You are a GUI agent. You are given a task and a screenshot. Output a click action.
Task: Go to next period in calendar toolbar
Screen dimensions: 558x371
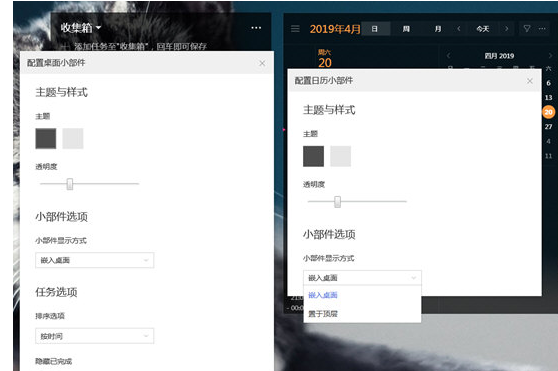click(506, 29)
